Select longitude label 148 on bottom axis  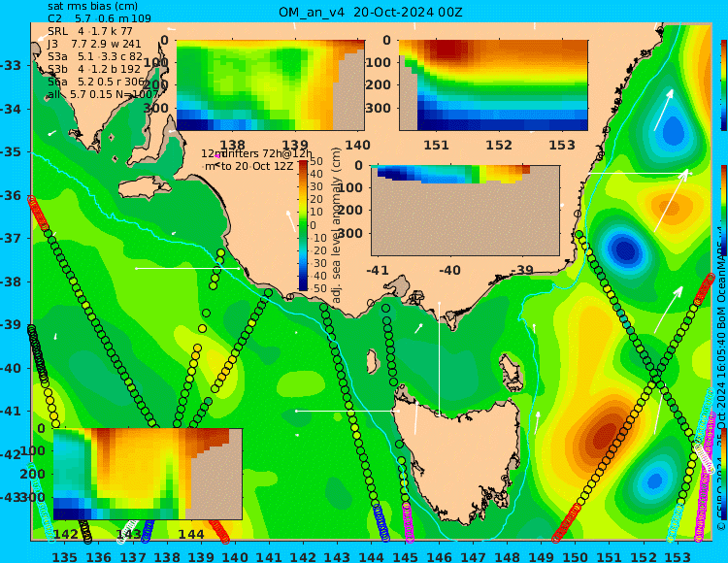click(x=508, y=556)
